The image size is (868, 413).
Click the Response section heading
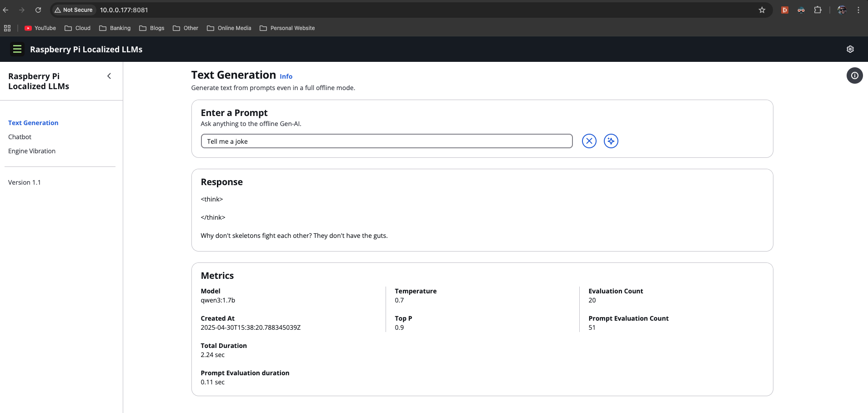222,182
